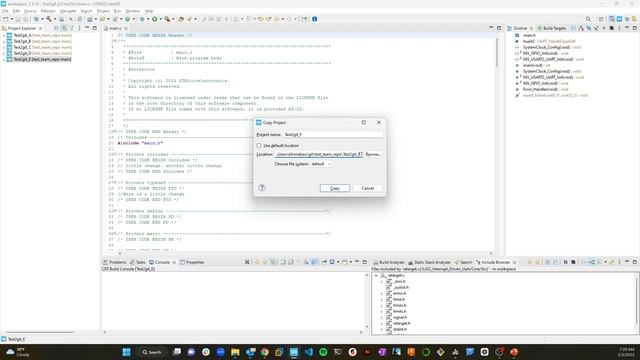Open the Windows Terminal taskbar icon
640x360 pixels.
click(338, 352)
